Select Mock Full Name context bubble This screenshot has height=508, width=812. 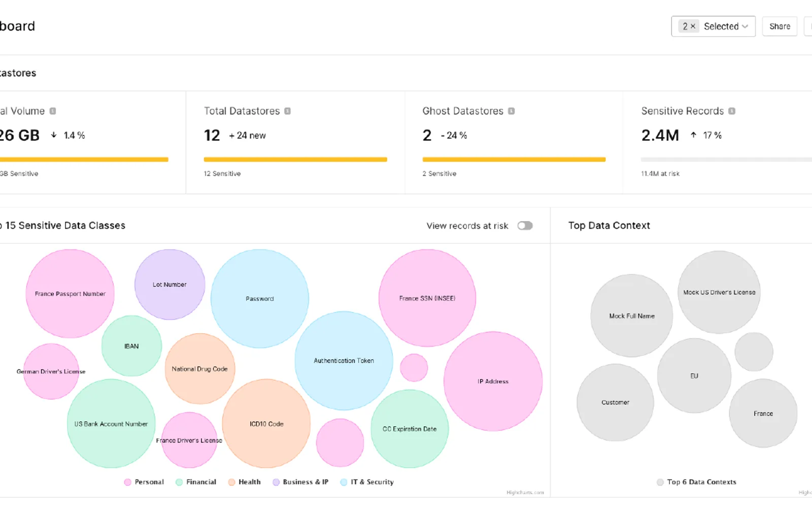coord(632,316)
